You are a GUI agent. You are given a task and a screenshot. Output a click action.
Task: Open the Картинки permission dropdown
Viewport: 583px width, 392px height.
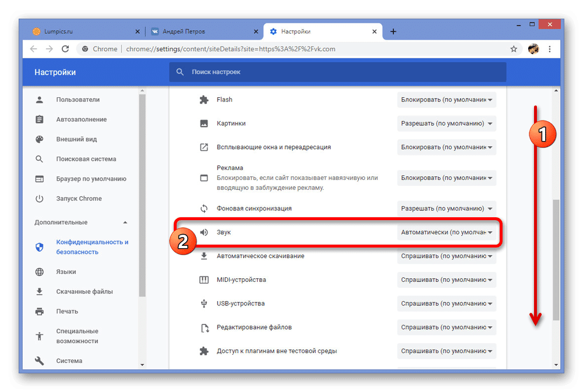click(447, 123)
